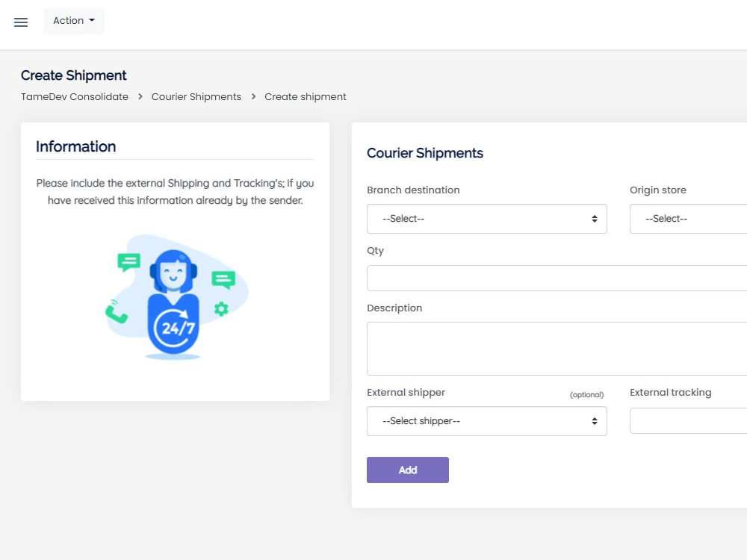Open the hamburger sidebar menu

pyautogui.click(x=21, y=22)
